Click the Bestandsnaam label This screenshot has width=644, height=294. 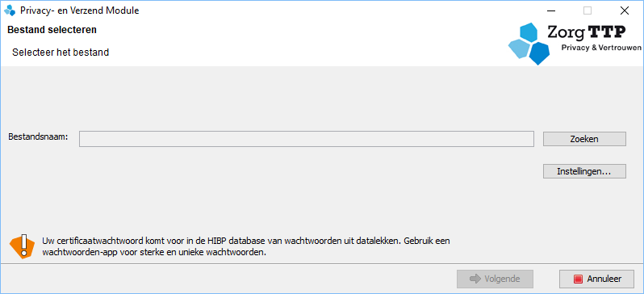click(38, 136)
